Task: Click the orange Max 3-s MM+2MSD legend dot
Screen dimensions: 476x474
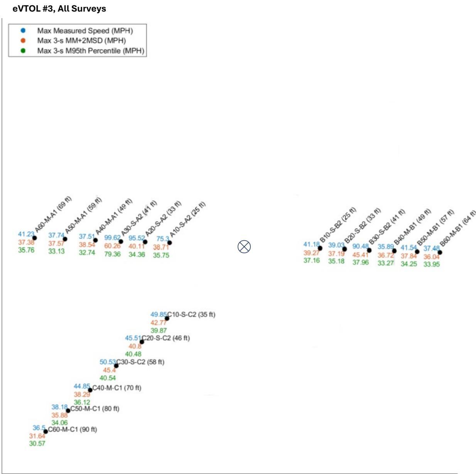Action: 23,41
